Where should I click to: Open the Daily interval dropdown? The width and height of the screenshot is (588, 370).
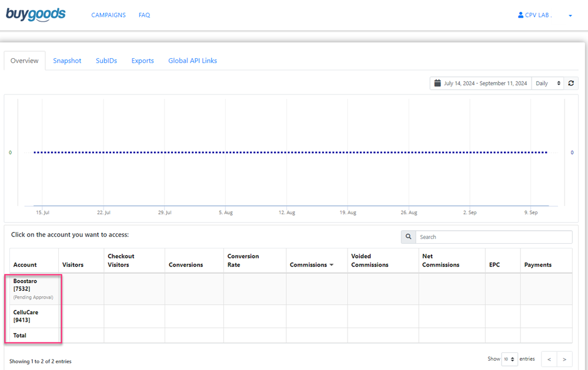(x=547, y=83)
